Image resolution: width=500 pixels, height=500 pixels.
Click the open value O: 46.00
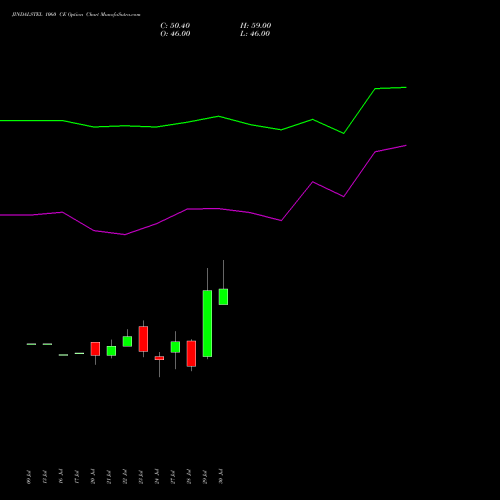175,34
